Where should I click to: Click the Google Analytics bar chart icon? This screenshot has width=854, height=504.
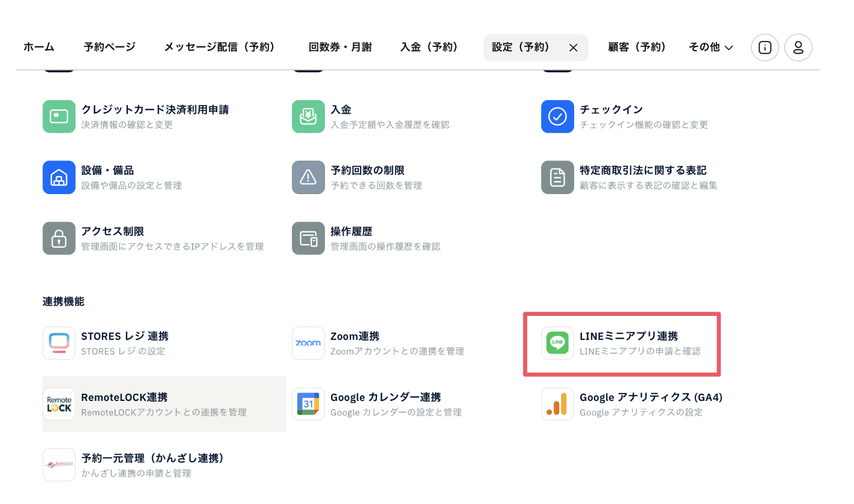point(557,404)
